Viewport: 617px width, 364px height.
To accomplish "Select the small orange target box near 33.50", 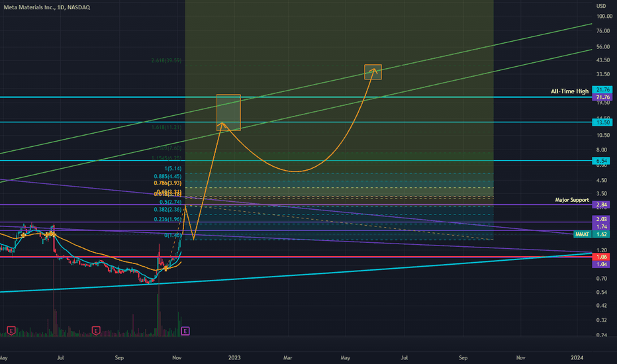I will [x=373, y=72].
